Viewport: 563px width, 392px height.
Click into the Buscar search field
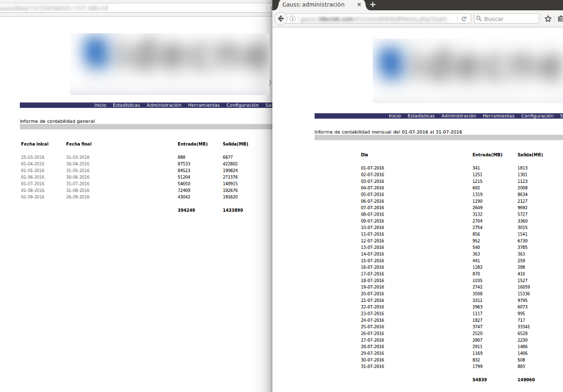[x=509, y=19]
